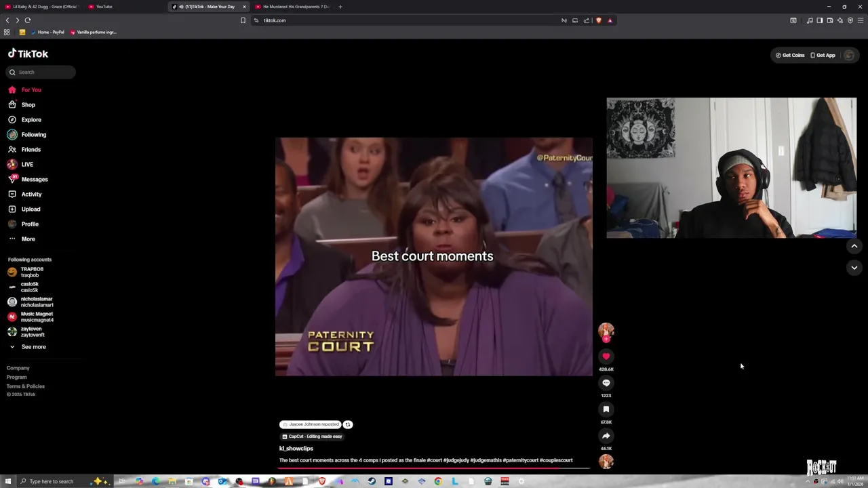
Task: Open the LIVE section
Action: (x=20, y=164)
